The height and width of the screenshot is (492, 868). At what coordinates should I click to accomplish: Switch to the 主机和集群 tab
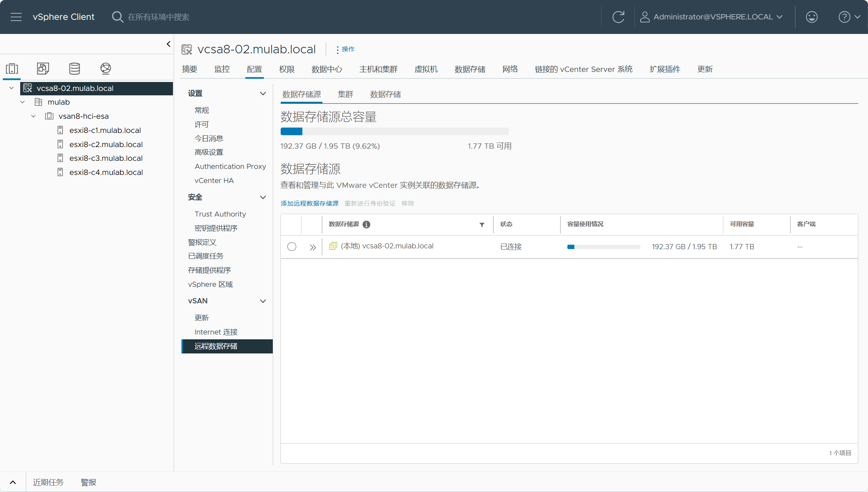[x=379, y=69]
